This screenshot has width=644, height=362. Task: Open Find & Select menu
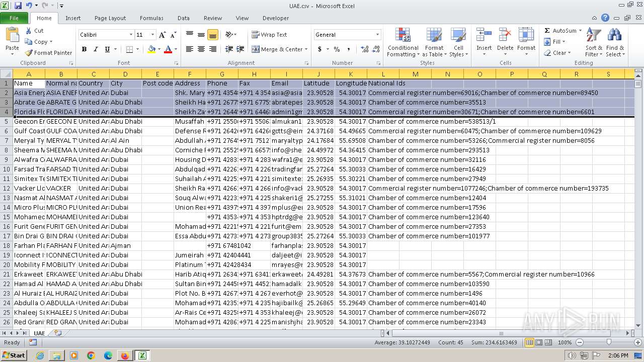[615, 42]
